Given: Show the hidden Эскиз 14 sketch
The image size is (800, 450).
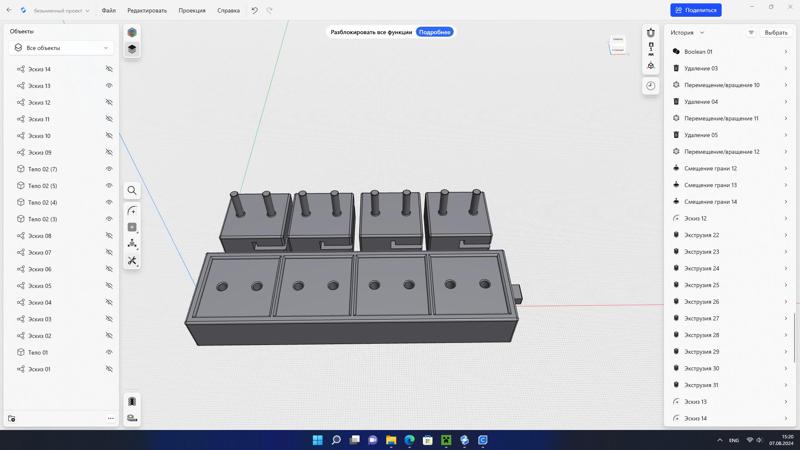Looking at the screenshot, I should (109, 69).
